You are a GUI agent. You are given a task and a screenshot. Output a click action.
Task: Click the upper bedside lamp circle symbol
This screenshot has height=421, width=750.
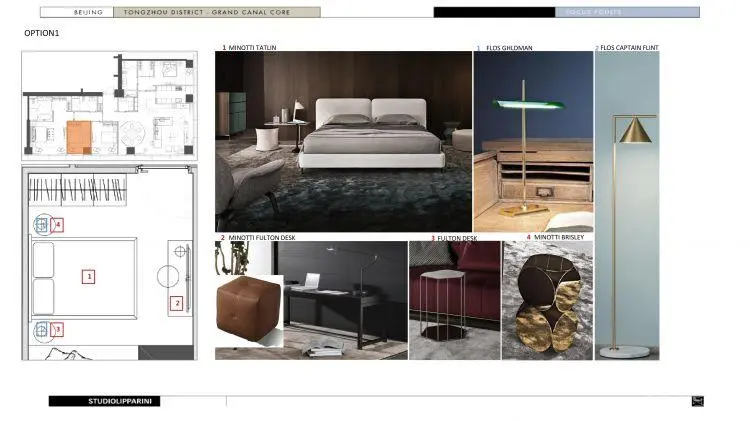coord(42,225)
